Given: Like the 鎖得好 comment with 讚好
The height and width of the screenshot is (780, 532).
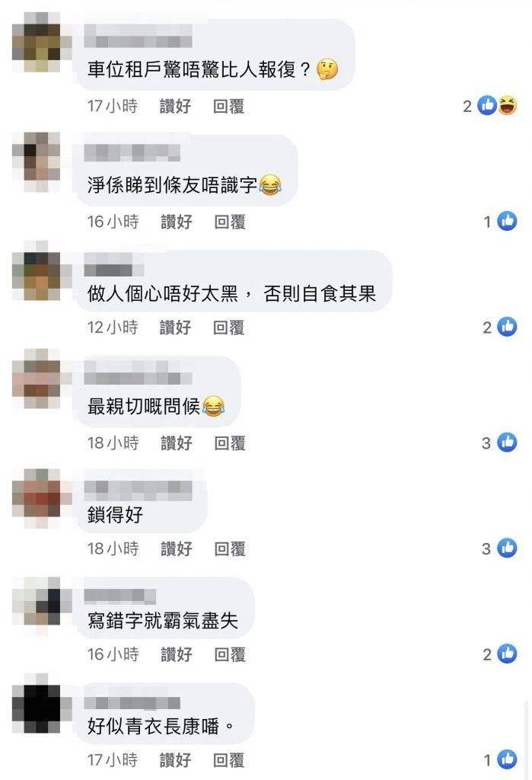Looking at the screenshot, I should tap(177, 548).
